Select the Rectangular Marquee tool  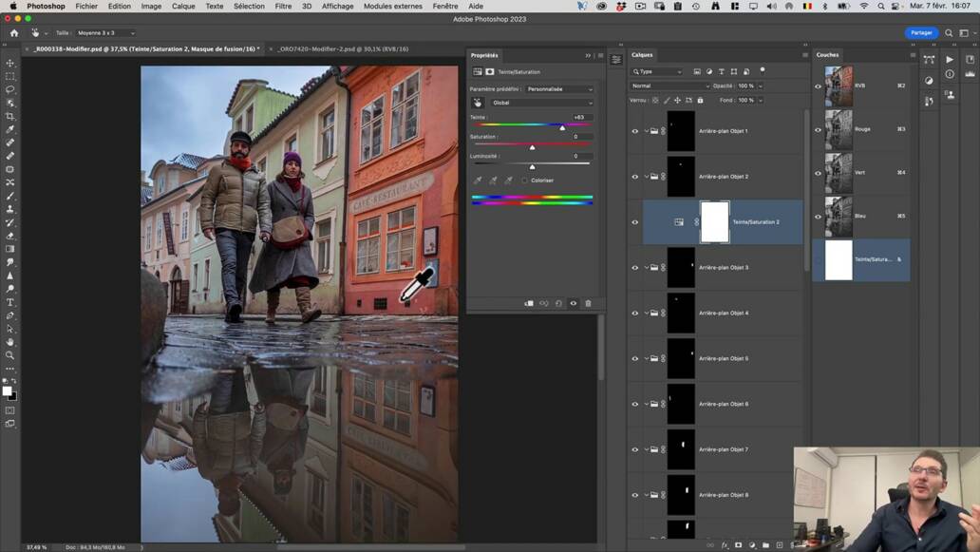click(10, 76)
